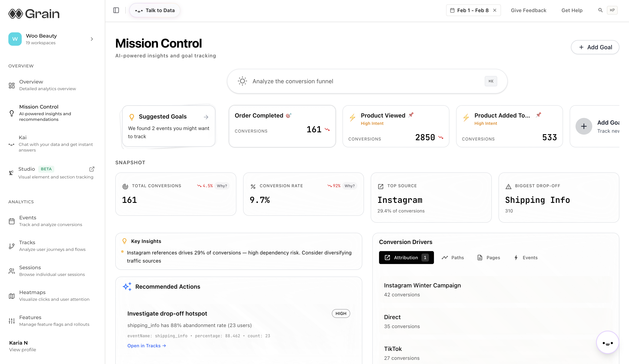Toggle the sidebar panel icon

click(x=116, y=10)
